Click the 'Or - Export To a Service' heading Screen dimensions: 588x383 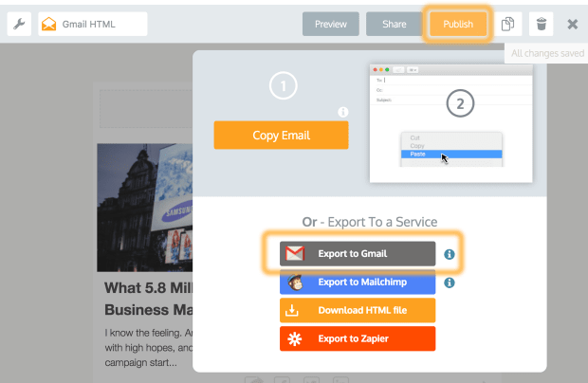(x=370, y=222)
